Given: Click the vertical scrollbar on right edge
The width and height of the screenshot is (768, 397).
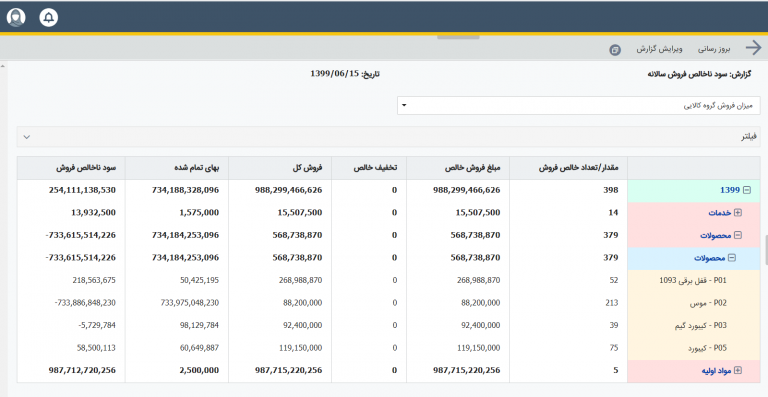Looking at the screenshot, I should (x=765, y=250).
